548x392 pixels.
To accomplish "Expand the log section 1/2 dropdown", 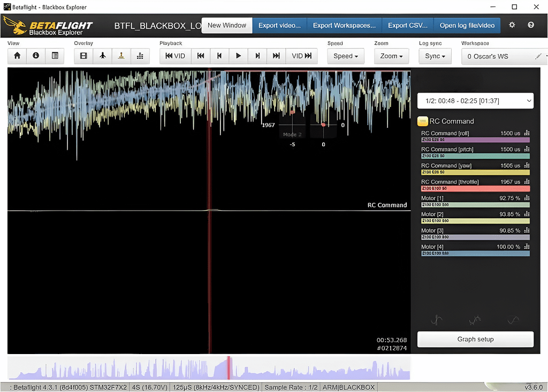I will (x=475, y=101).
